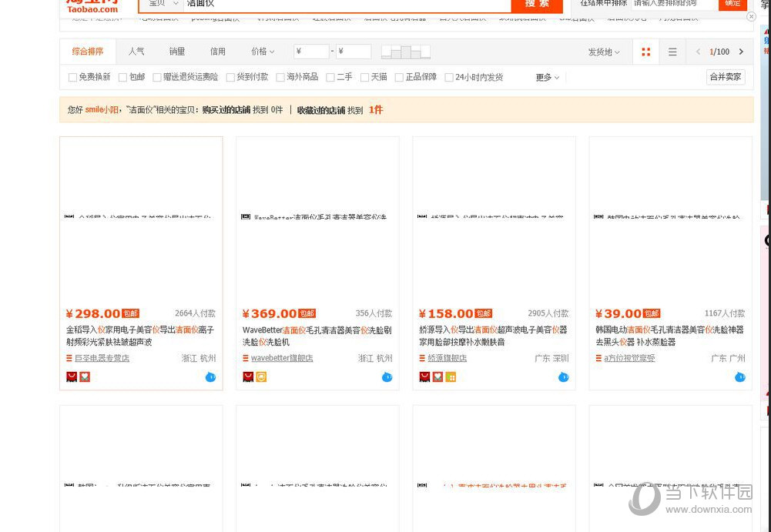Viewport: 771px width, 532px height.
Task: Open the 更多 filter dropdown
Action: (546, 77)
